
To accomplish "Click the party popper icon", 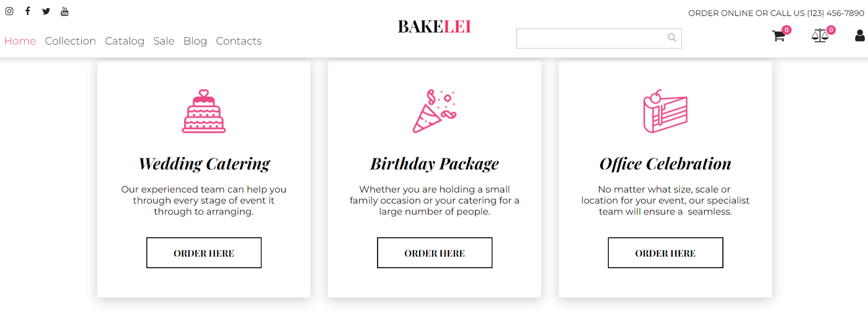I will (434, 111).
